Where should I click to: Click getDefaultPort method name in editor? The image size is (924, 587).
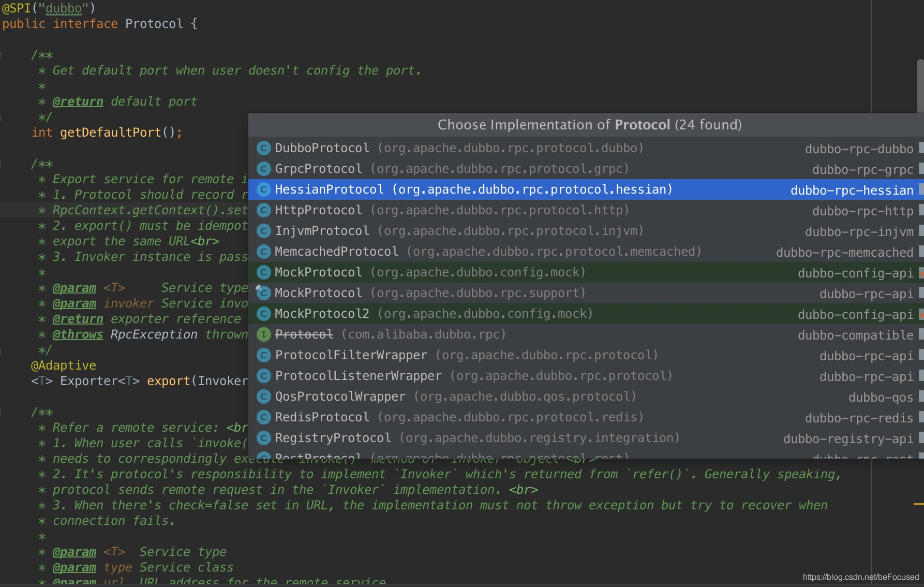111,133
